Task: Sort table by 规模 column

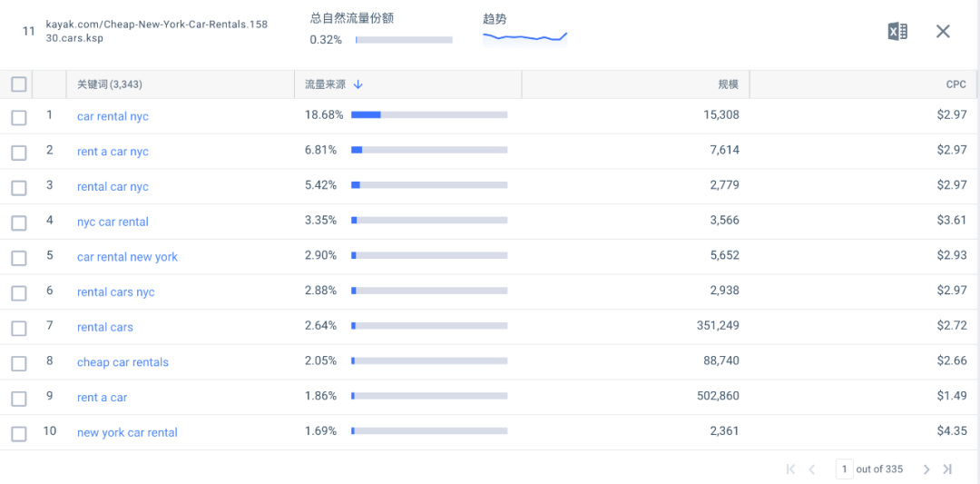Action: [x=728, y=84]
